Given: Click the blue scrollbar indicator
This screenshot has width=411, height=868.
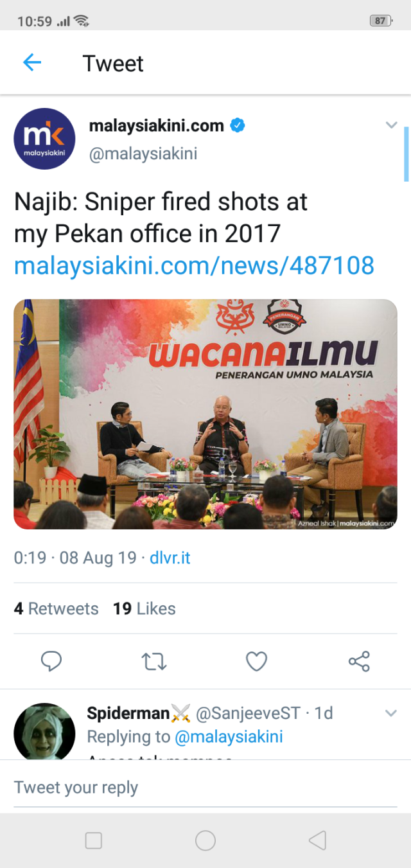Looking at the screenshot, I should 406,154.
